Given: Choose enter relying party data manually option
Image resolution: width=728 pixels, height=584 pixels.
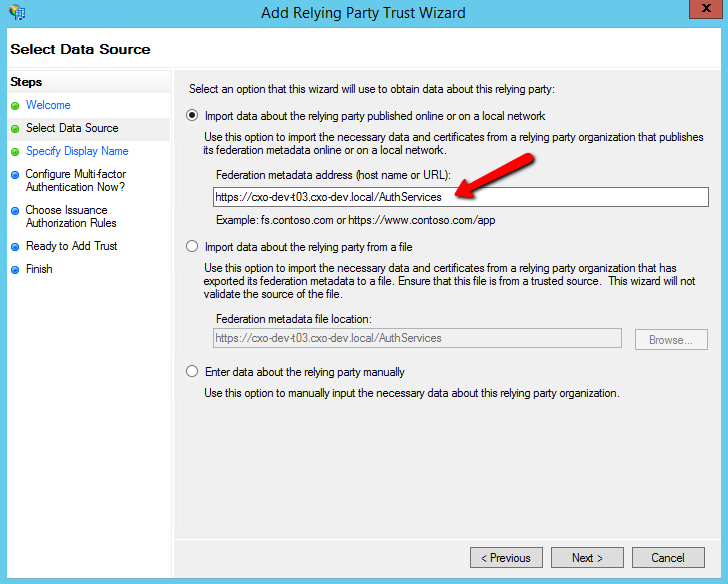Looking at the screenshot, I should pos(192,371).
